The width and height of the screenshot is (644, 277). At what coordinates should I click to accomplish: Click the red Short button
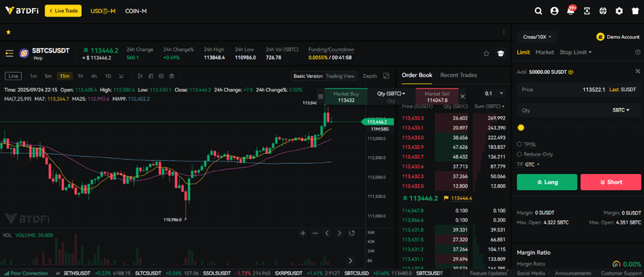click(x=610, y=182)
